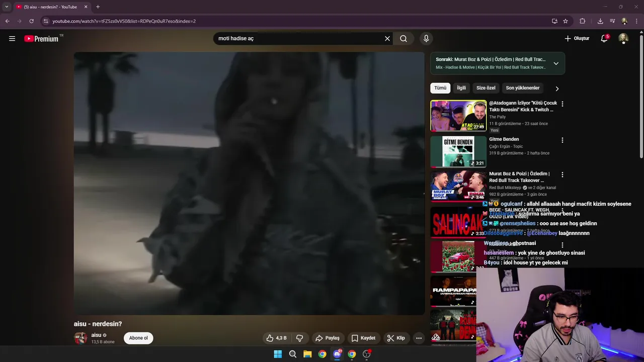This screenshot has width=644, height=362.
Task: Open Windows taskbar search
Action: [292, 354]
